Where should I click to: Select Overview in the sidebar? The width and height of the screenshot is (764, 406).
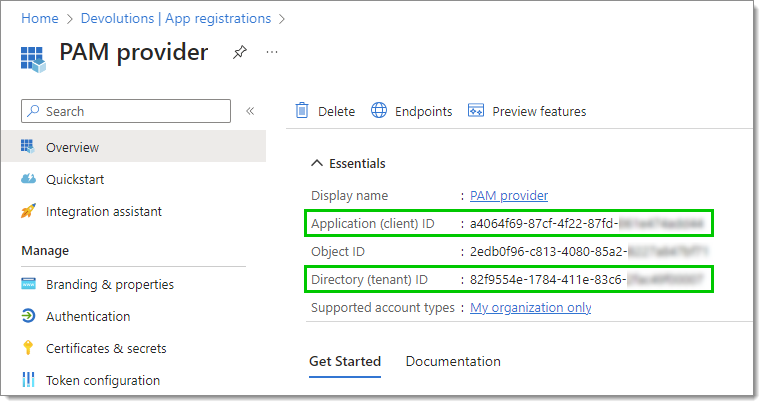click(x=134, y=147)
